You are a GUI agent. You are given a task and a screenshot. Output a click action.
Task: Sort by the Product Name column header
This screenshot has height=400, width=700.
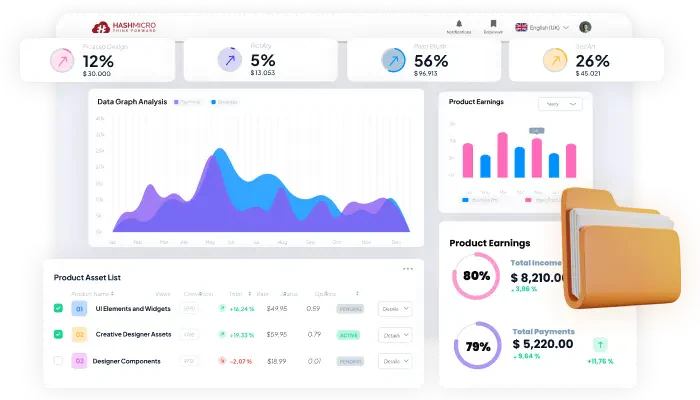pyautogui.click(x=92, y=294)
